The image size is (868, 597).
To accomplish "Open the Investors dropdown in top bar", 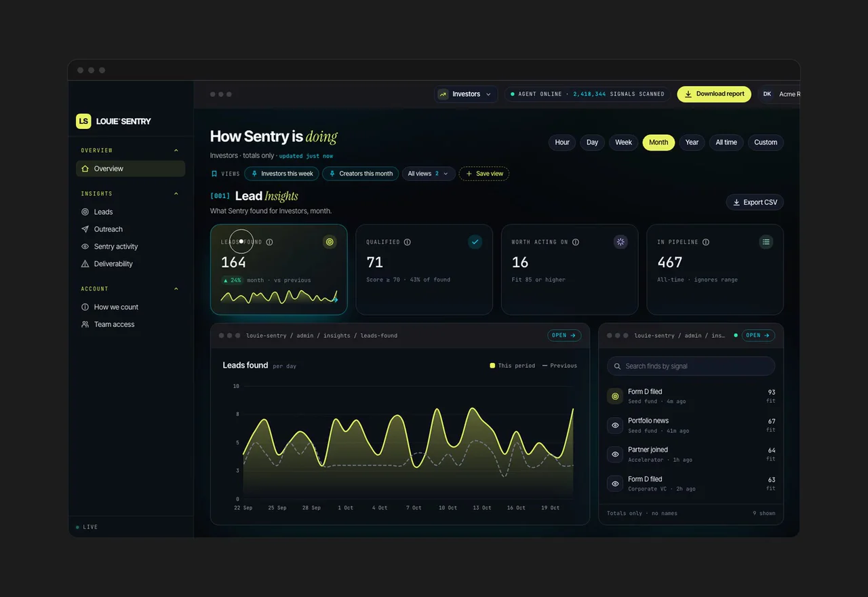I will (466, 94).
